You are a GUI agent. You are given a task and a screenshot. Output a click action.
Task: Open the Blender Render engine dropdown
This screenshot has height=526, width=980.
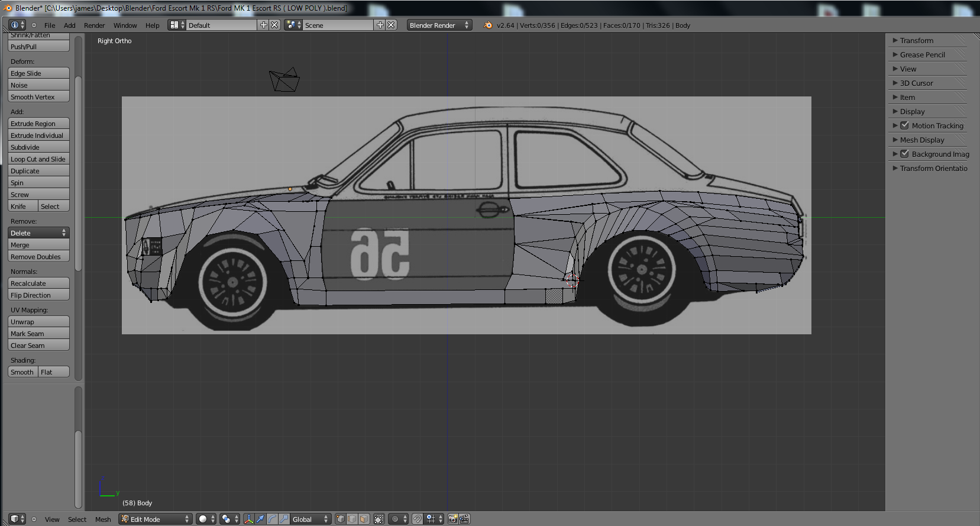pos(439,25)
